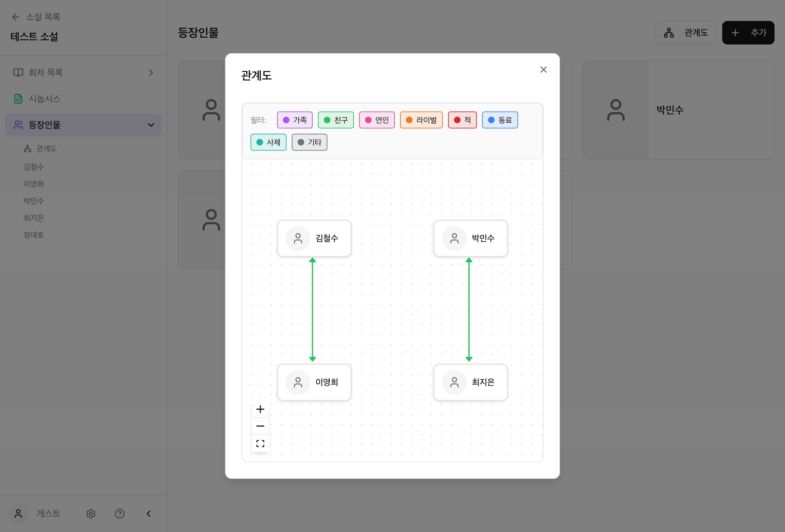The height and width of the screenshot is (532, 785).
Task: Click back arrow to 소설 목록
Action: 16,17
